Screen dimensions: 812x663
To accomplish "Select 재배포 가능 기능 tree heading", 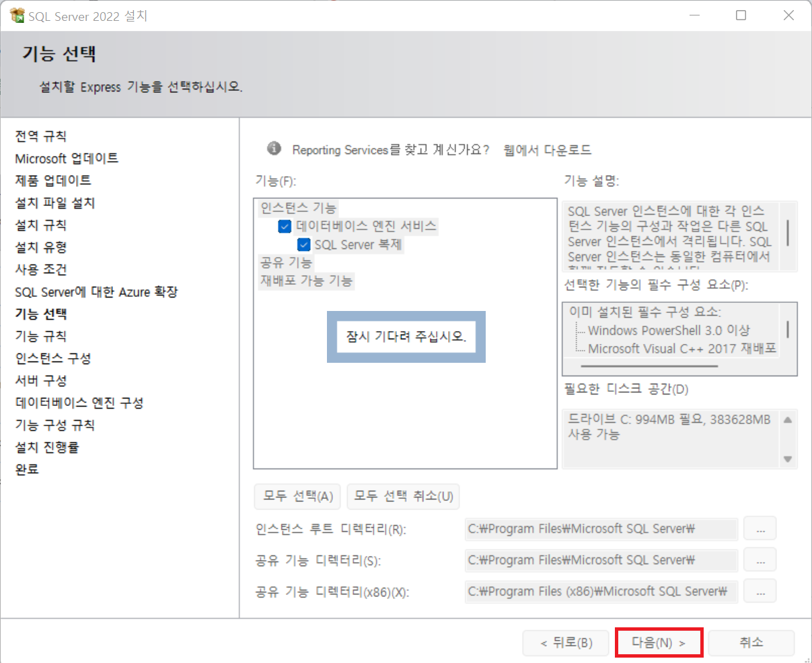I will coord(306,281).
